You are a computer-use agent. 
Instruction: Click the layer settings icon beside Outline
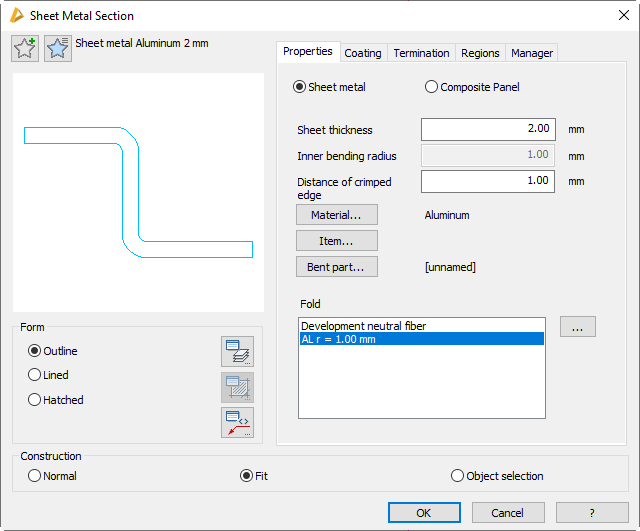click(x=237, y=351)
